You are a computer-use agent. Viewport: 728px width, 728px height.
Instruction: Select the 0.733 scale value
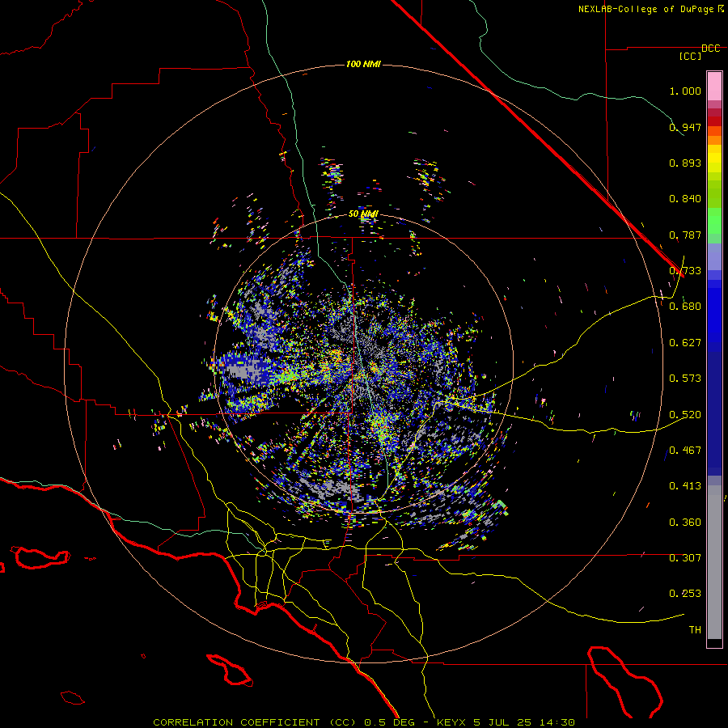click(685, 271)
